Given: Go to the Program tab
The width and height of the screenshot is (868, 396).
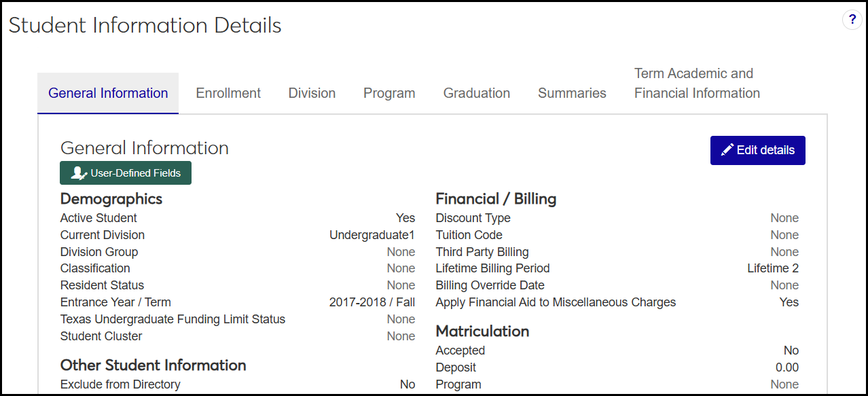Looking at the screenshot, I should (x=389, y=93).
